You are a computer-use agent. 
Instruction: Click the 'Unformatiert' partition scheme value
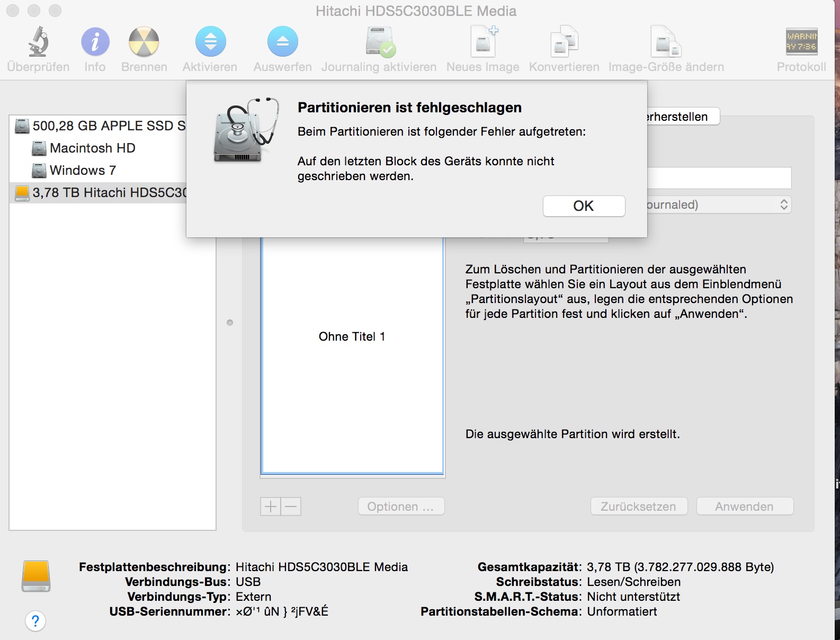pyautogui.click(x=622, y=611)
